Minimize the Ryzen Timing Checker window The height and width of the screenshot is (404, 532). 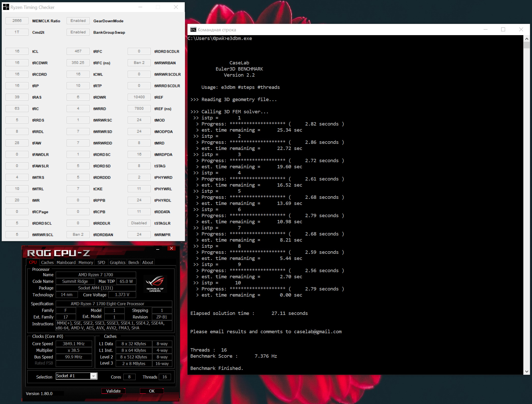(x=140, y=7)
